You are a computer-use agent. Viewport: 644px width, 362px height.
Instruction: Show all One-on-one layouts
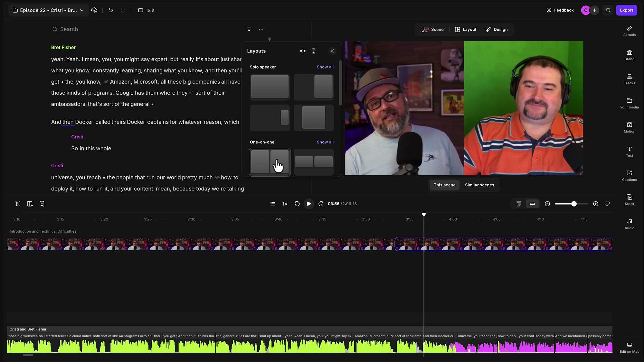tap(325, 142)
